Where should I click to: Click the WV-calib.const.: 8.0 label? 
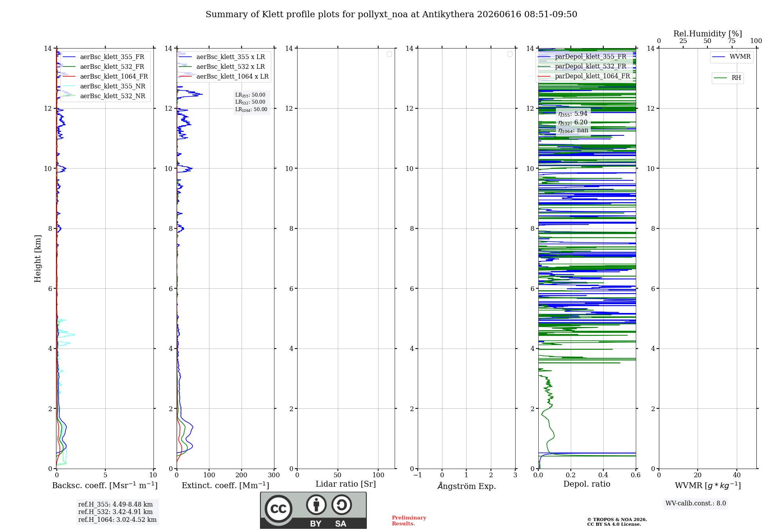coord(696,503)
